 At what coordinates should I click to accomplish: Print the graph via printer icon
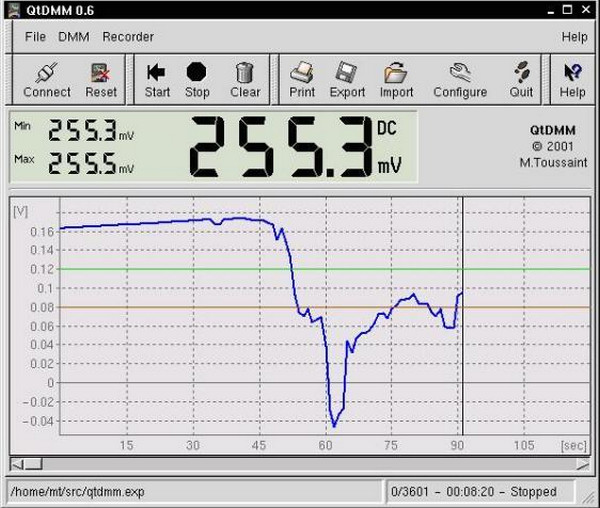[x=302, y=72]
